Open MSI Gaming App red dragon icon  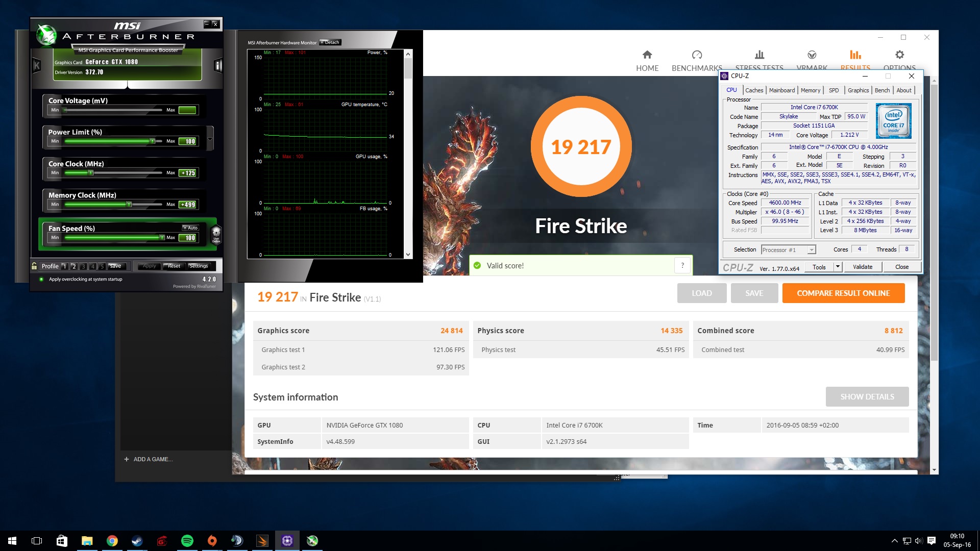click(162, 541)
